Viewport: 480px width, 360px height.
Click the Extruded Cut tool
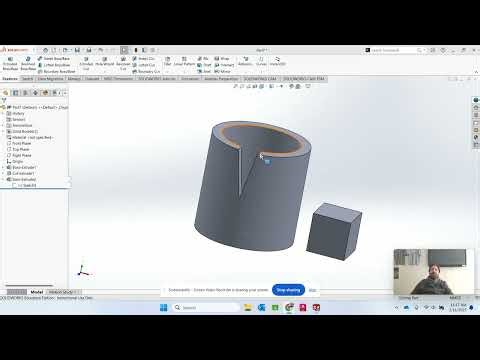(x=86, y=63)
